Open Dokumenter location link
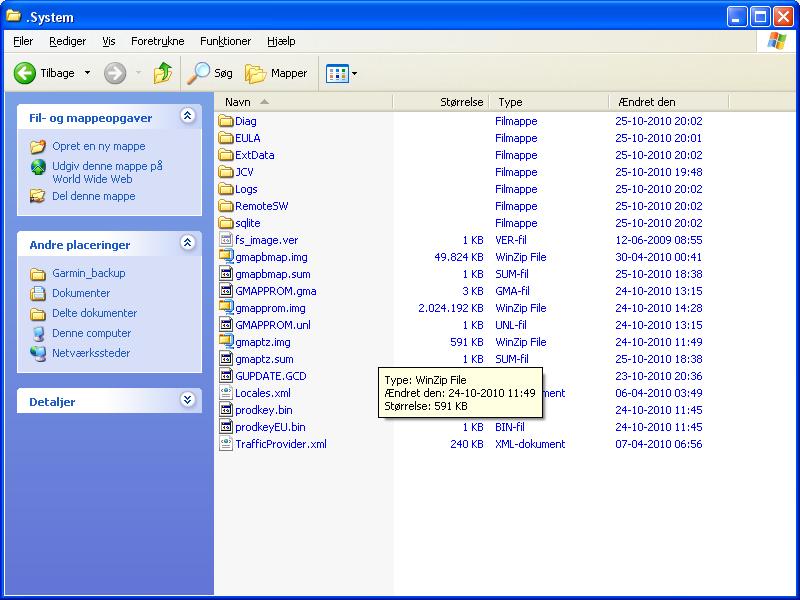The image size is (800, 600). click(x=81, y=293)
